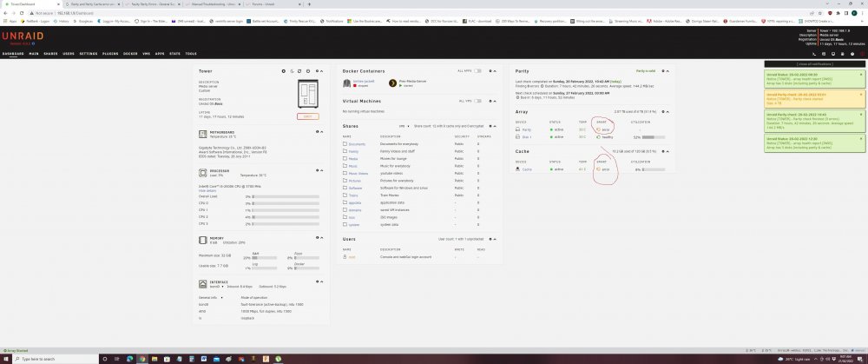Click the Shutdown power icon in Tower panel
The width and height of the screenshot is (868, 364).
pyautogui.click(x=308, y=71)
